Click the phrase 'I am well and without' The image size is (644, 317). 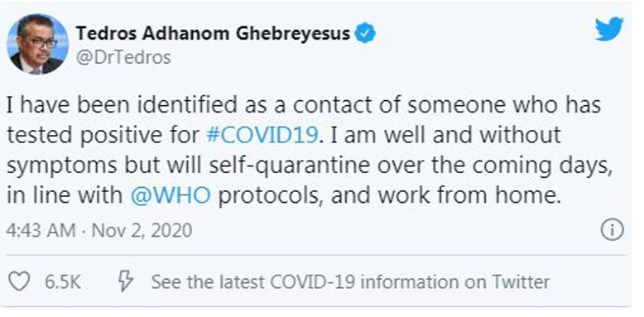coord(445,135)
